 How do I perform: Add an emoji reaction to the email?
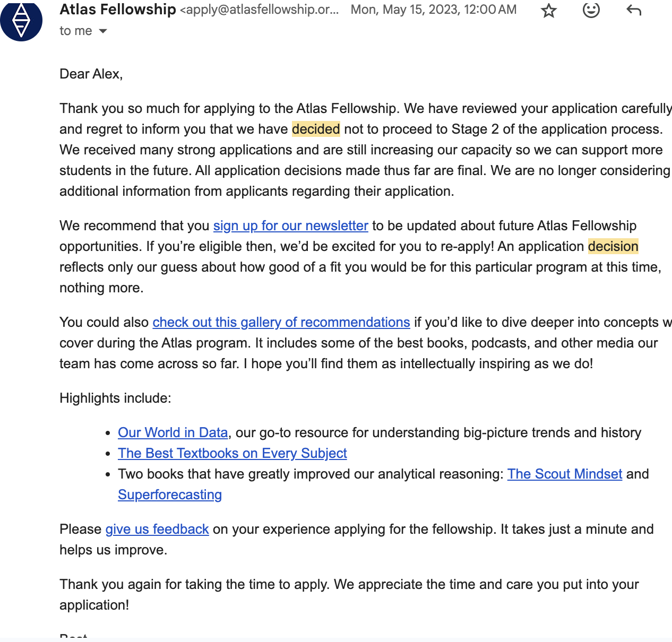point(591,10)
